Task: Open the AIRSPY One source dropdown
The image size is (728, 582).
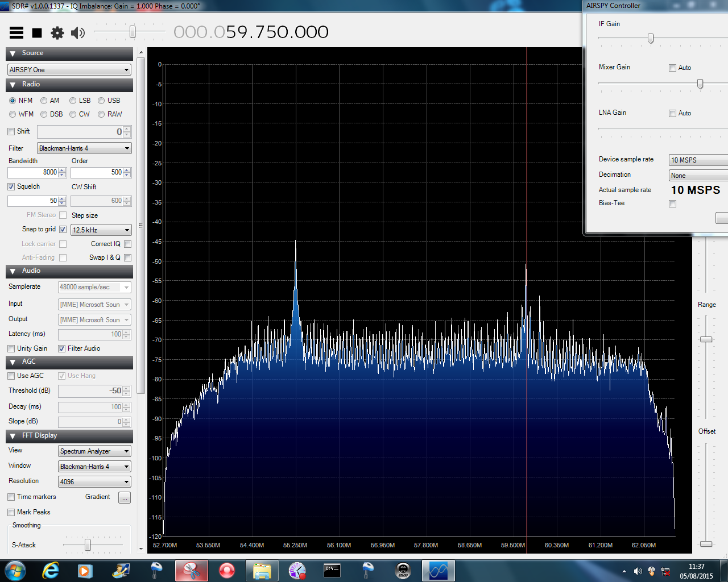Action: [69, 69]
